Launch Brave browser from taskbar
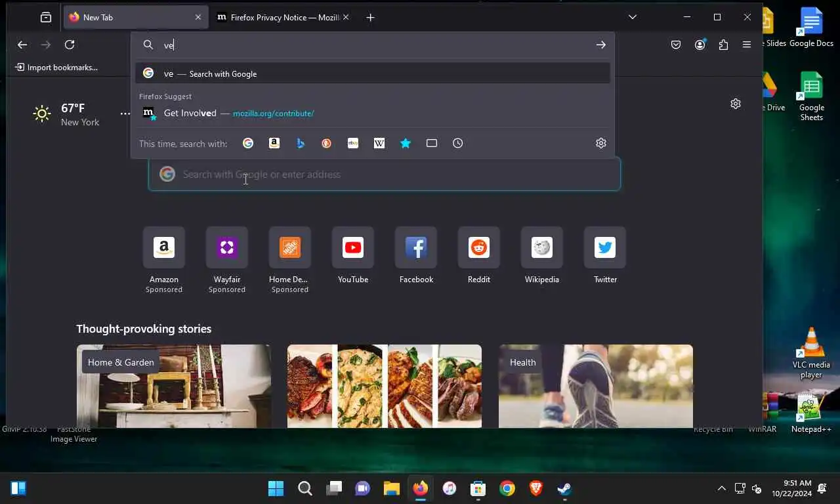 point(535,488)
